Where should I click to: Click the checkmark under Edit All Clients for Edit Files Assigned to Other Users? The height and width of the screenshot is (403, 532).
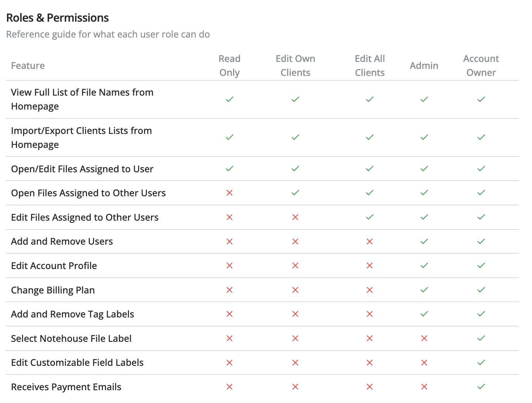369,217
